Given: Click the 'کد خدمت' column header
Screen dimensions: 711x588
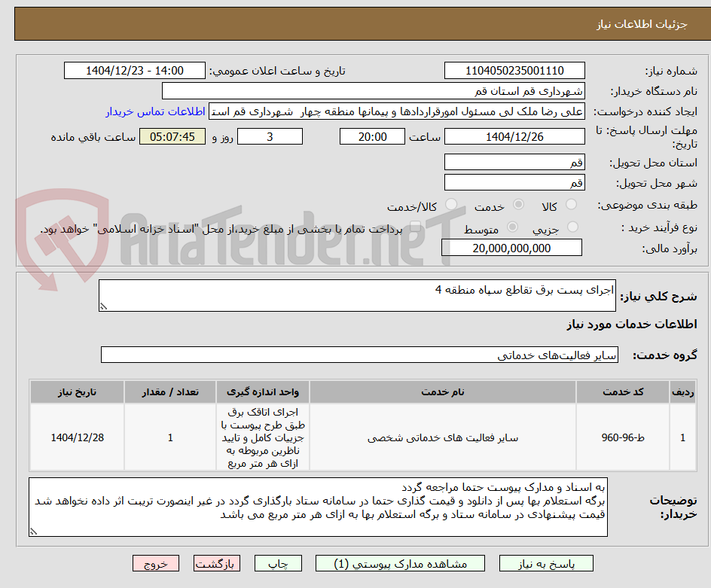Looking at the screenshot, I should [x=623, y=392].
